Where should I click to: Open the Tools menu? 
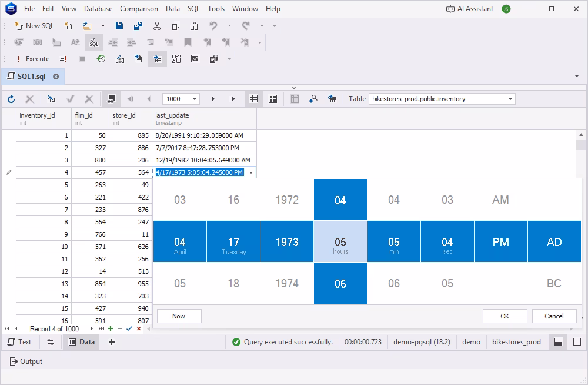216,9
